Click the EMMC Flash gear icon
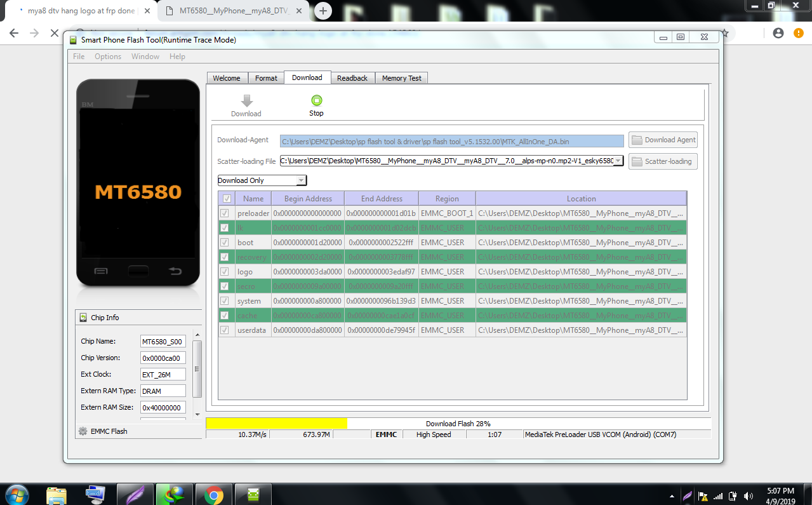Image resolution: width=812 pixels, height=505 pixels. pos(83,431)
